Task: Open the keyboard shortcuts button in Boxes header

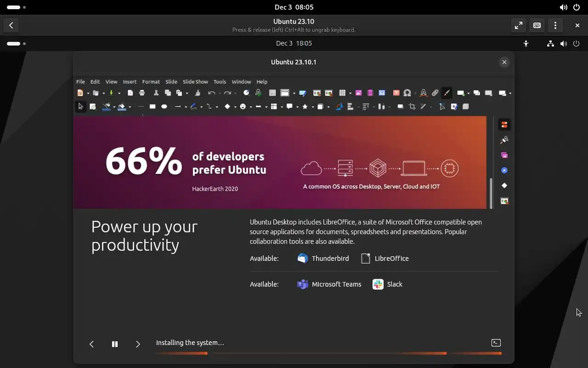Action: 537,25
